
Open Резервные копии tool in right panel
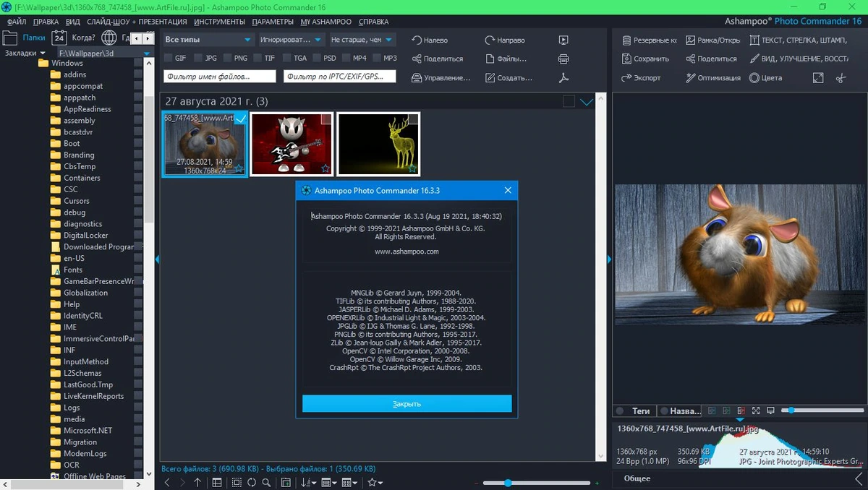[x=649, y=40]
